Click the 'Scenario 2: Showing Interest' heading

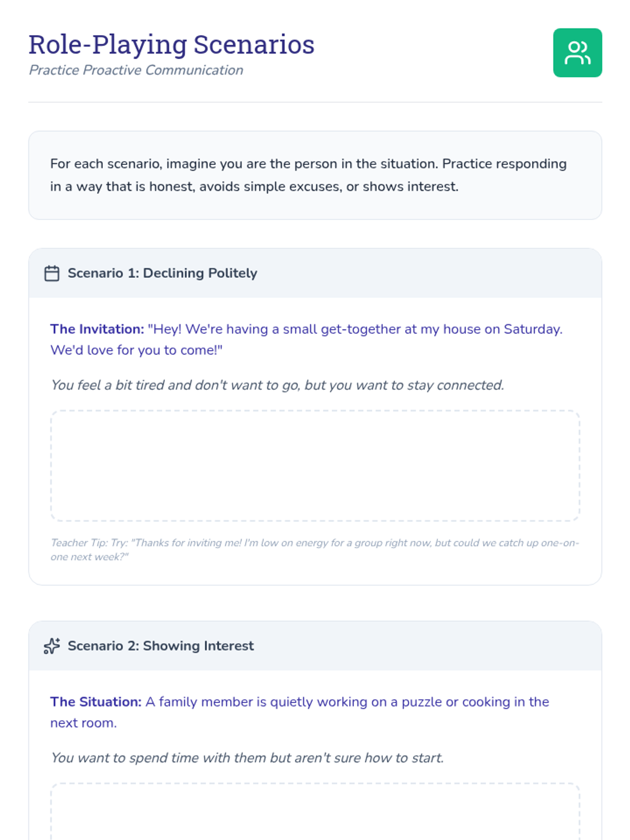(161, 646)
